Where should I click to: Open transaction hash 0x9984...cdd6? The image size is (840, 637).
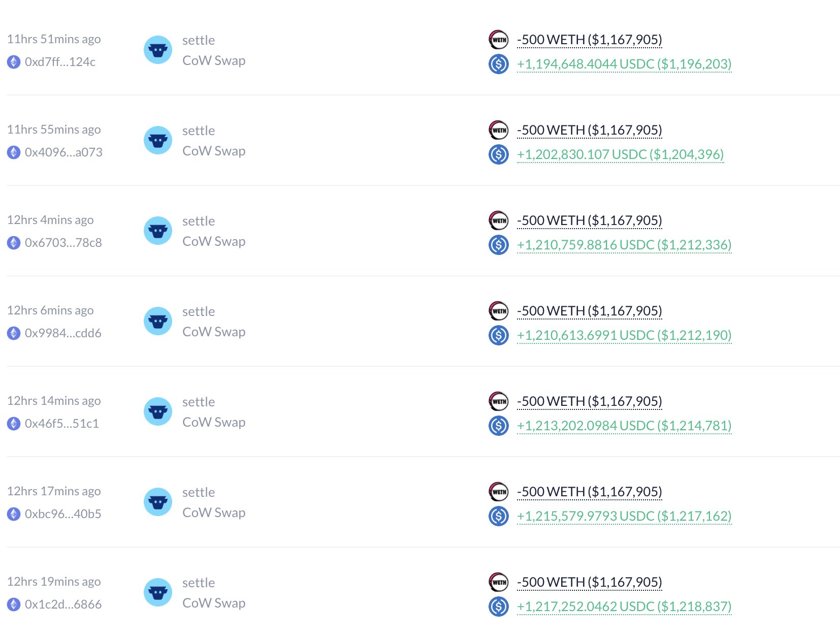pyautogui.click(x=63, y=333)
